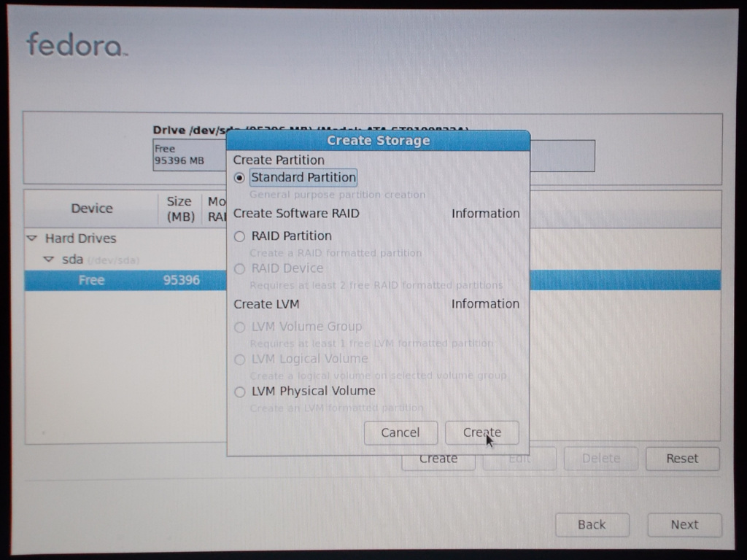Go Back to the previous installer step
The height and width of the screenshot is (560, 747).
click(x=592, y=524)
